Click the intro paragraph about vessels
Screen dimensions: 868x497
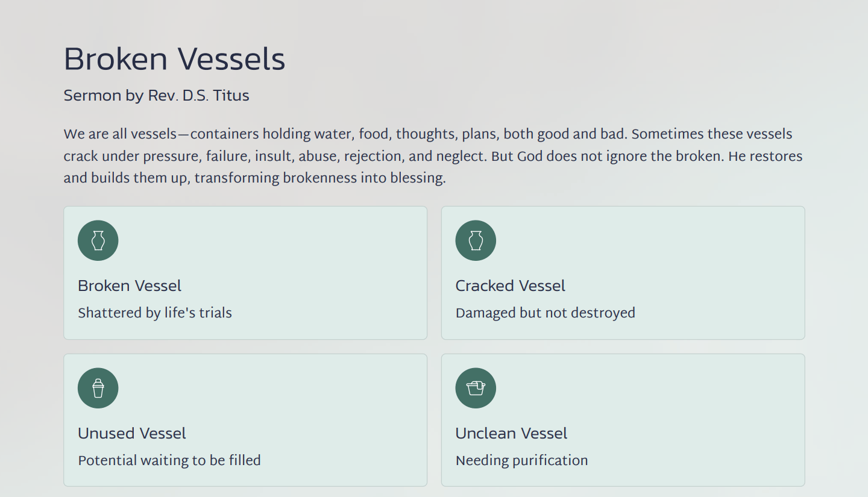(x=433, y=156)
